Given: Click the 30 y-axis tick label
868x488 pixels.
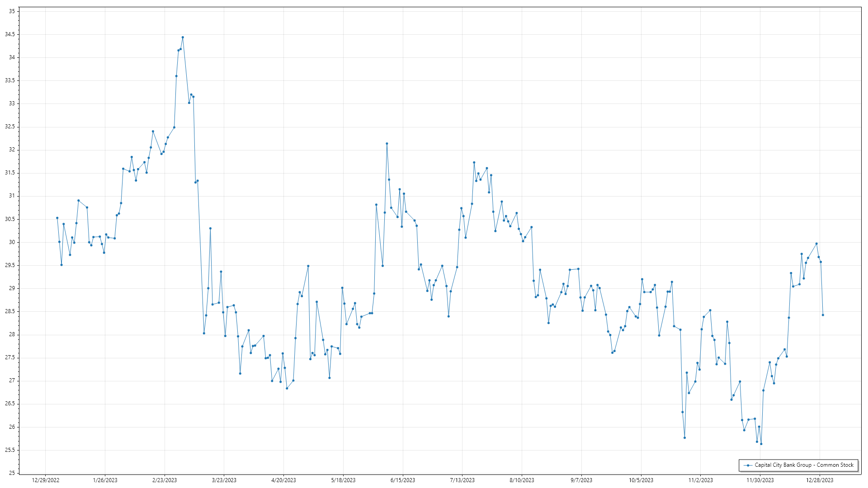Looking at the screenshot, I should tap(12, 242).
